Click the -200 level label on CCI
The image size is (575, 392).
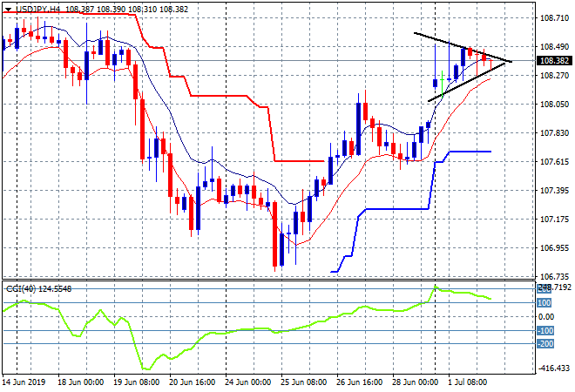[545, 344]
